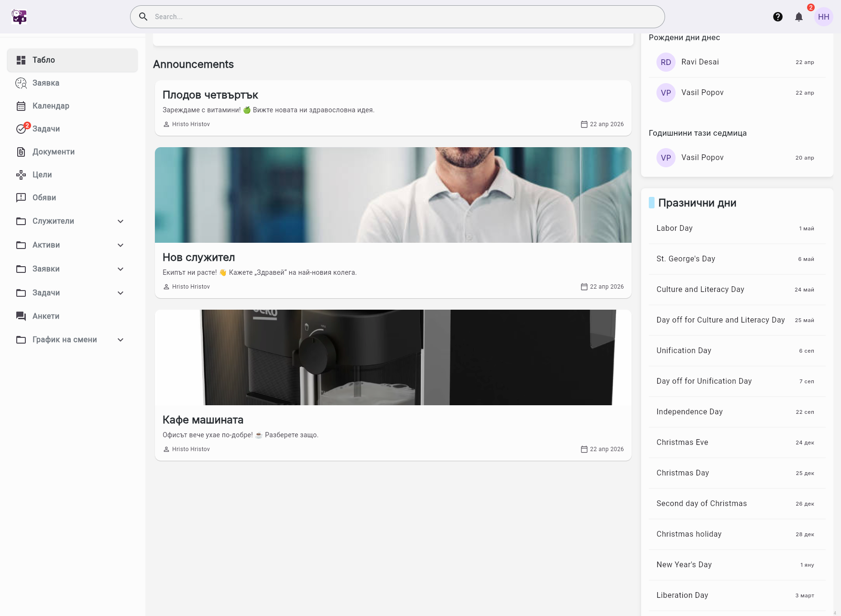This screenshot has width=841, height=616.
Task: Go to Табло in sidebar
Action: coord(72,60)
